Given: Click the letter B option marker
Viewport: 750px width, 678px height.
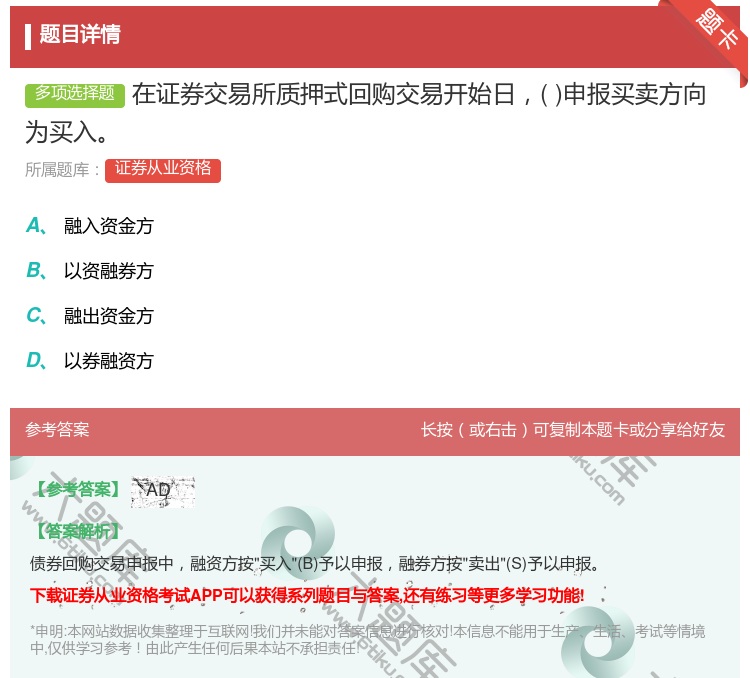Looking at the screenshot, I should (x=35, y=271).
